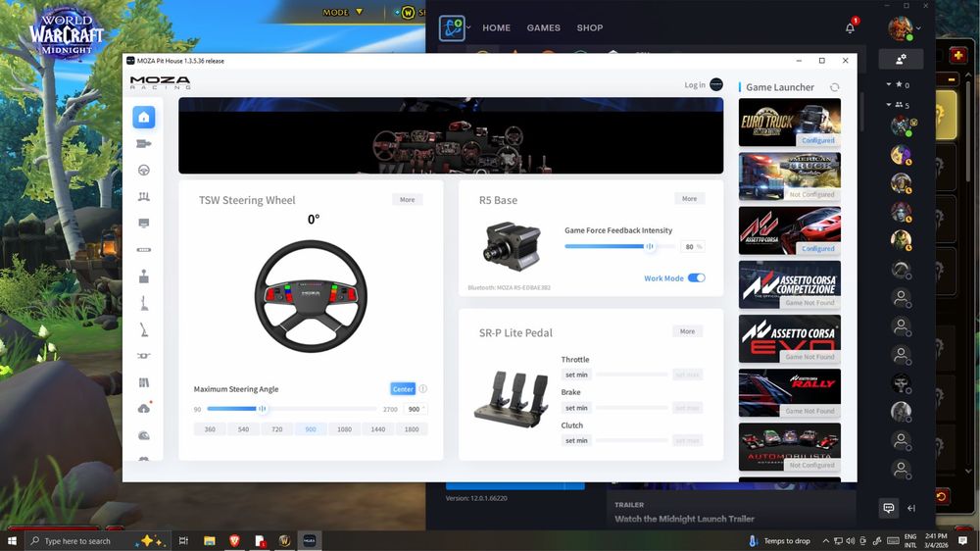The width and height of the screenshot is (980, 551).
Task: Open volume control in system tray
Action: click(850, 541)
